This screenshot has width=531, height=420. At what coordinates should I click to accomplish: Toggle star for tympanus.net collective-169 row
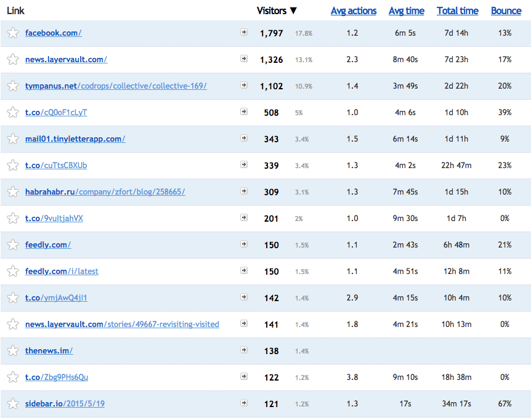point(13,86)
